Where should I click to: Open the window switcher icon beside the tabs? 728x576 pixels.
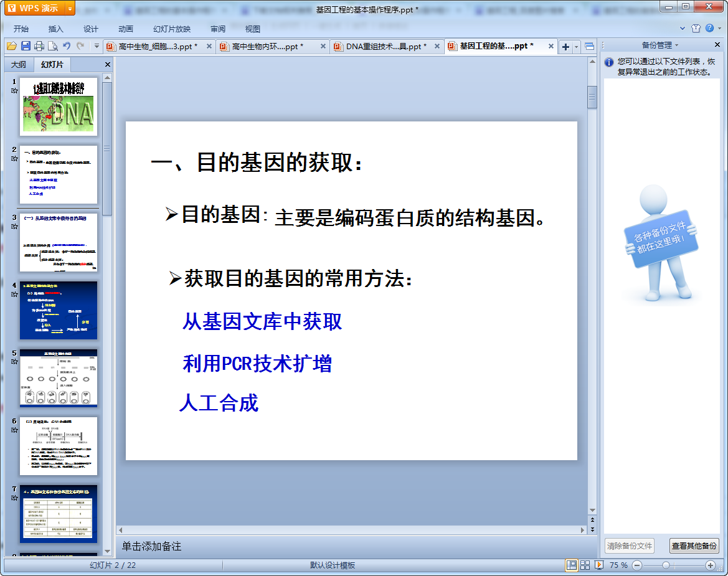click(x=589, y=47)
